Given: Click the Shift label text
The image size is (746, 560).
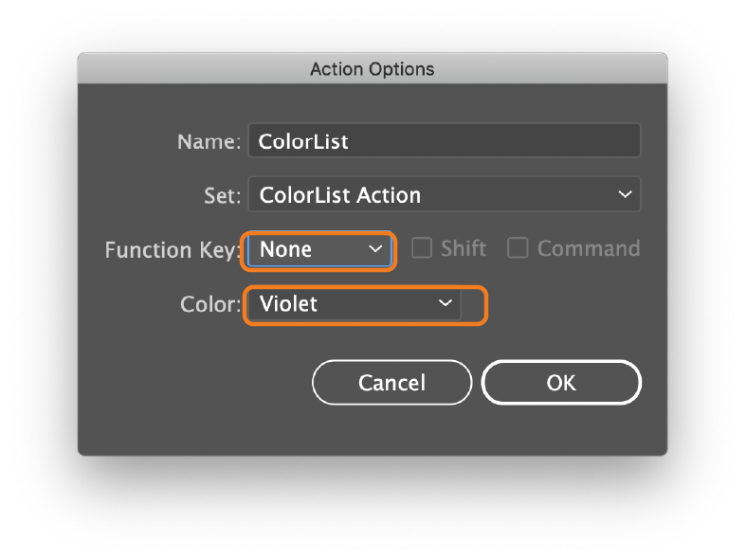Looking at the screenshot, I should click(464, 249).
